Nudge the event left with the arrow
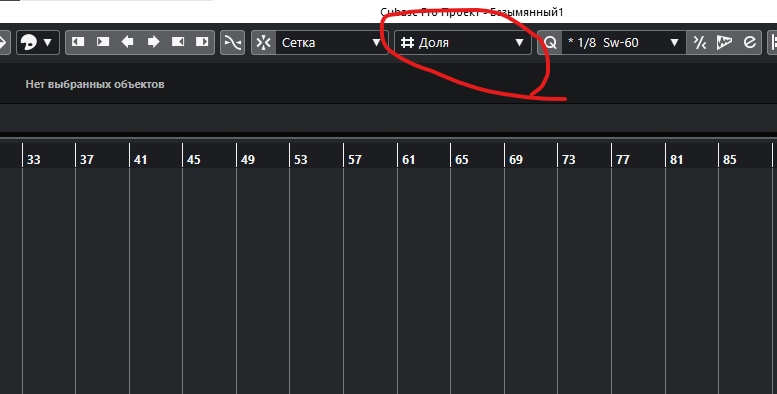777x394 pixels. point(127,42)
